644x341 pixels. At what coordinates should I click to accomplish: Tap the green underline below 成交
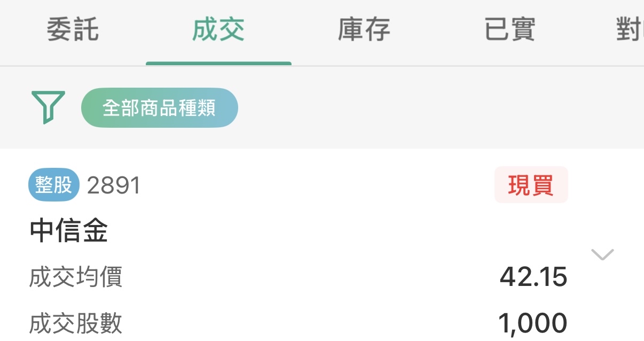coord(218,64)
